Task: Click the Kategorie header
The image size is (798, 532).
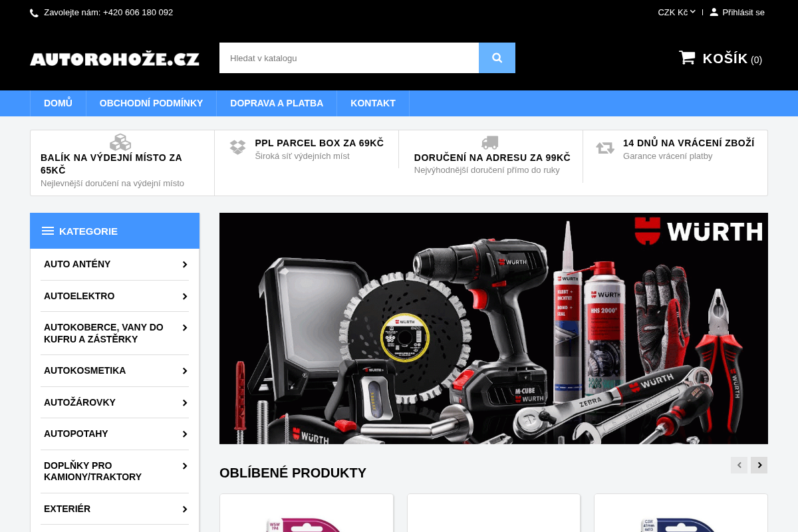Action: click(114, 231)
